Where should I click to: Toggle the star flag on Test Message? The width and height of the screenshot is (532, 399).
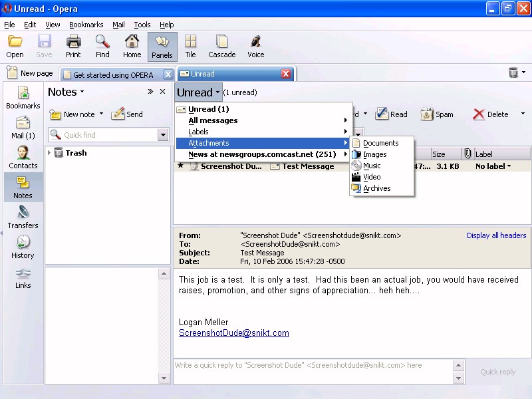tap(180, 166)
